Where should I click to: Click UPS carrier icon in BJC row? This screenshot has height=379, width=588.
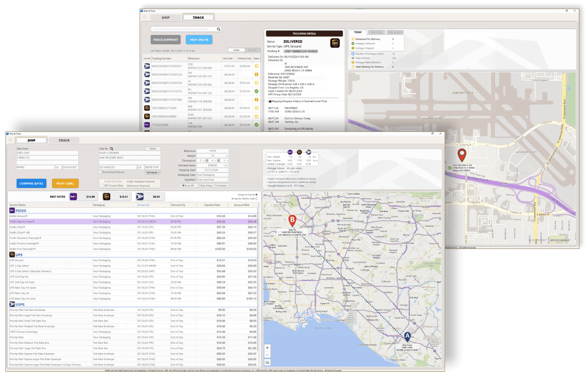tap(147, 108)
